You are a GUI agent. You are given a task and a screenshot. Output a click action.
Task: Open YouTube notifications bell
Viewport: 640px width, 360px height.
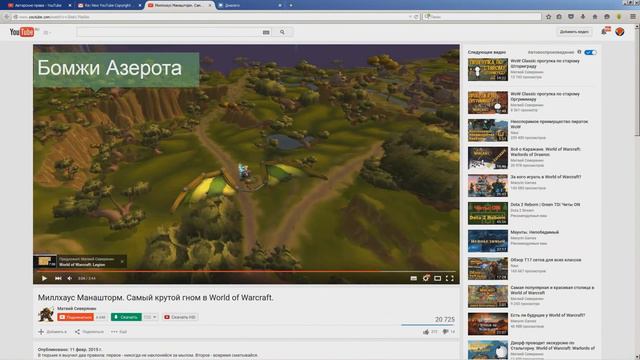click(x=605, y=31)
